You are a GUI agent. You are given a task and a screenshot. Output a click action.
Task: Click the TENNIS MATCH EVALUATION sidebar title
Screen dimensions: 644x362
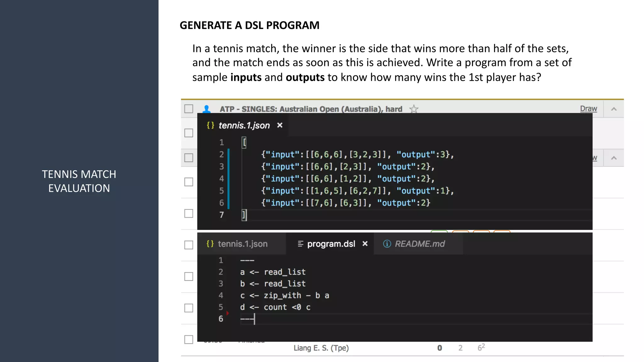79,181
